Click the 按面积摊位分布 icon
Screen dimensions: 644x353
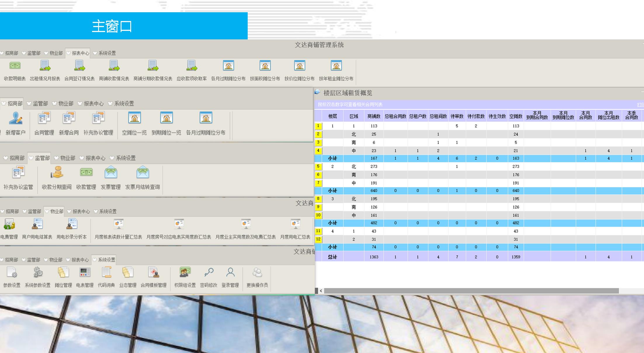pos(265,66)
